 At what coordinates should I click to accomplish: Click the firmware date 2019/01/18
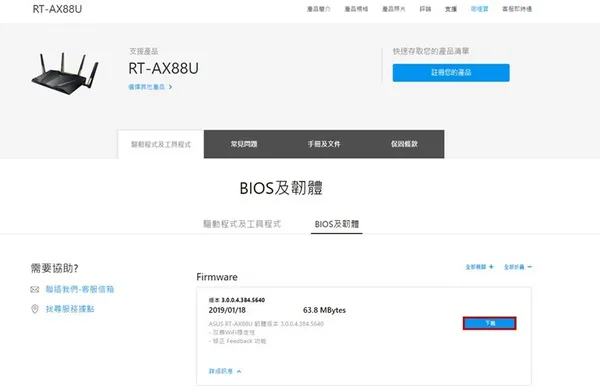tap(227, 310)
